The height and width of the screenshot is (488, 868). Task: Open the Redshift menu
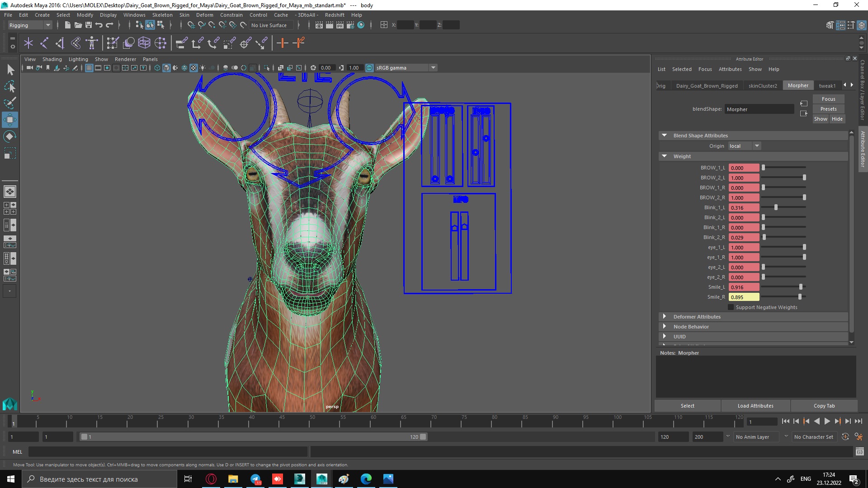(x=335, y=15)
